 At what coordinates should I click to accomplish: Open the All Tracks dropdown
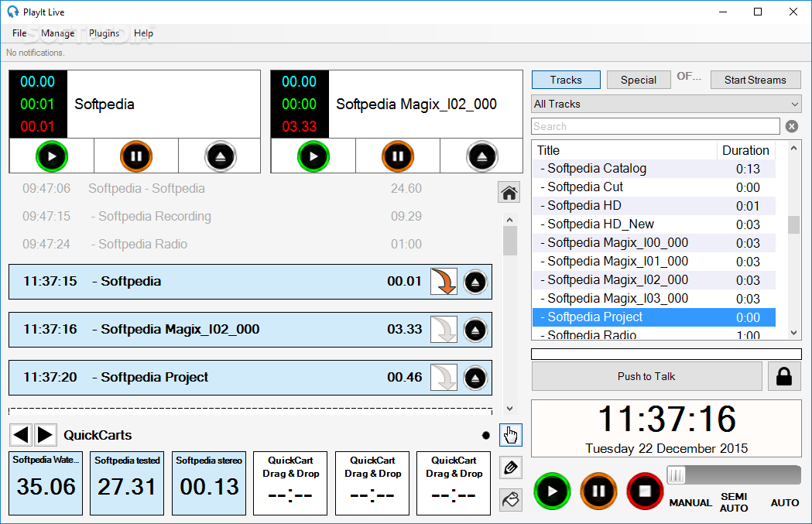(666, 104)
